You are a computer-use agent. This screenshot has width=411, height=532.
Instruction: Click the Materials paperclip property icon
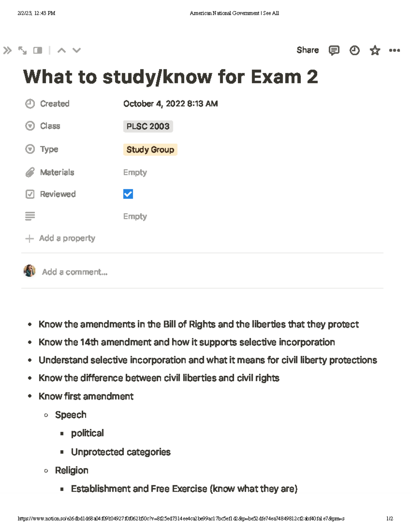pyautogui.click(x=30, y=172)
